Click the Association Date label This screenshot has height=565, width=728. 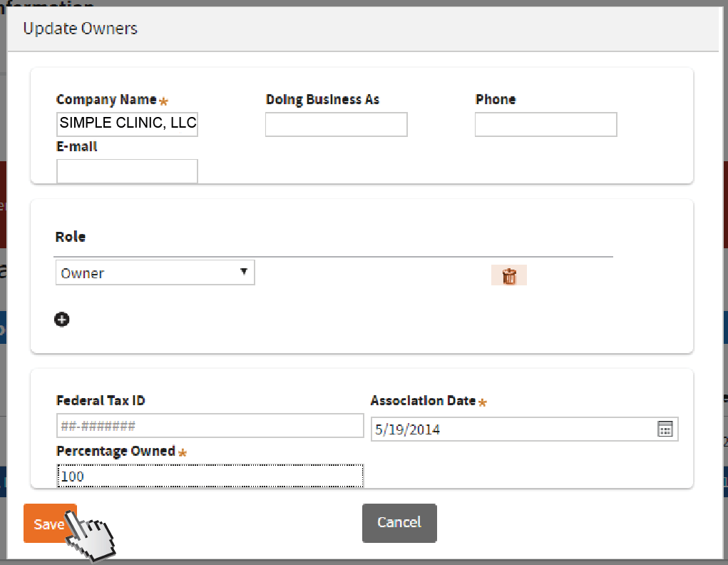pos(423,401)
